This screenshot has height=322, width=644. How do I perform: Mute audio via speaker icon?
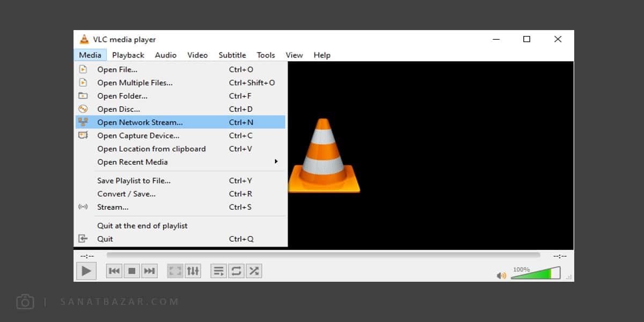point(501,275)
